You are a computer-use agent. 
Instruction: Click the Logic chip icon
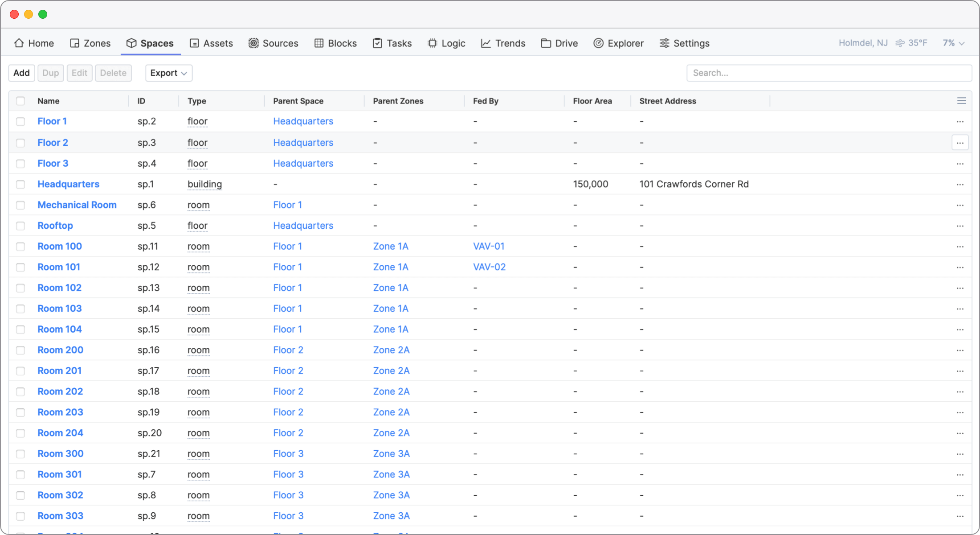click(x=432, y=43)
